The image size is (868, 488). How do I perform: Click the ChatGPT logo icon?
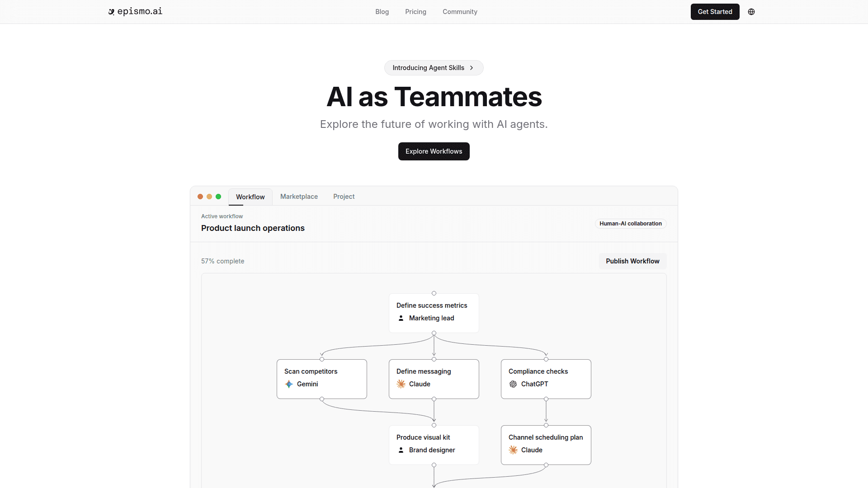(513, 384)
